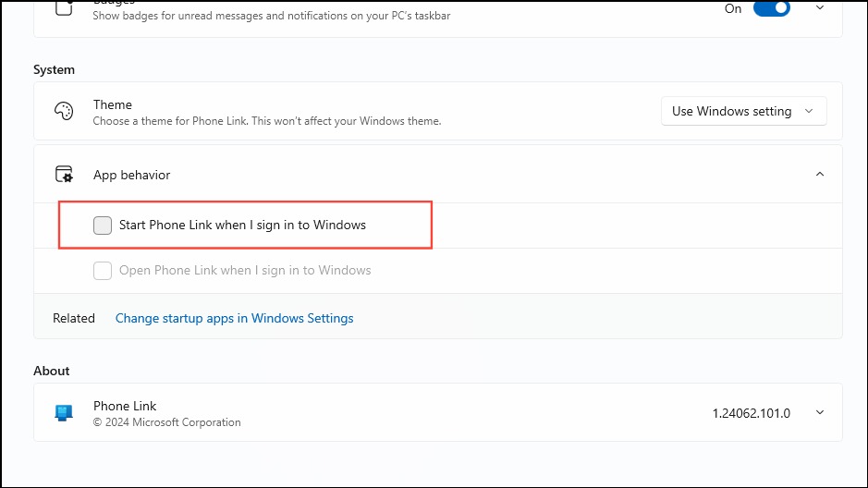Image resolution: width=868 pixels, height=488 pixels.
Task: Click the Start Phone Link checkbox label text
Action: 242,226
